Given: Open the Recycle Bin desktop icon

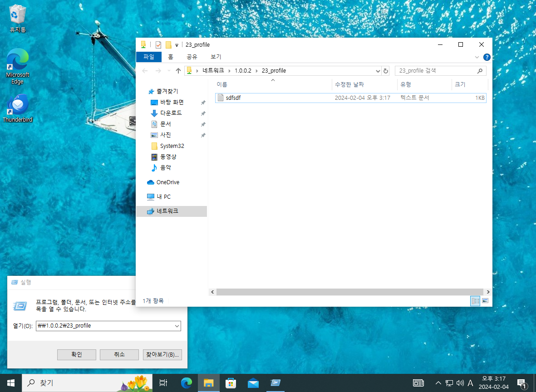Looking at the screenshot, I should [17, 19].
